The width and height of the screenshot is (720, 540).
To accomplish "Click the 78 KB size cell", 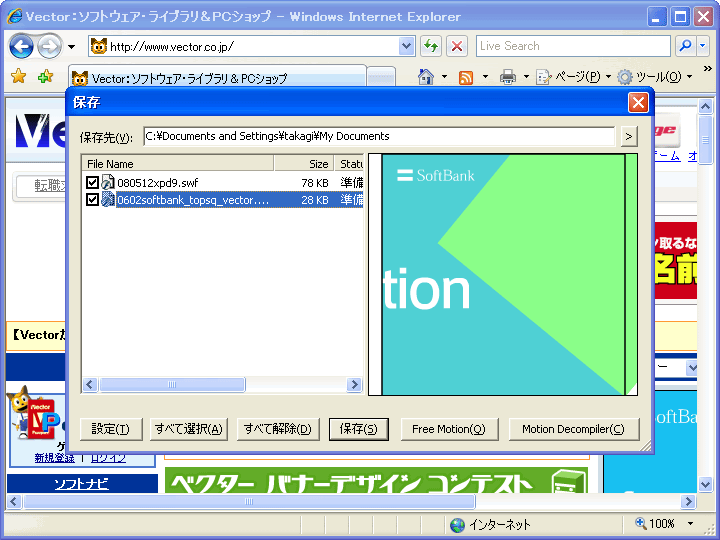I will pos(315,183).
